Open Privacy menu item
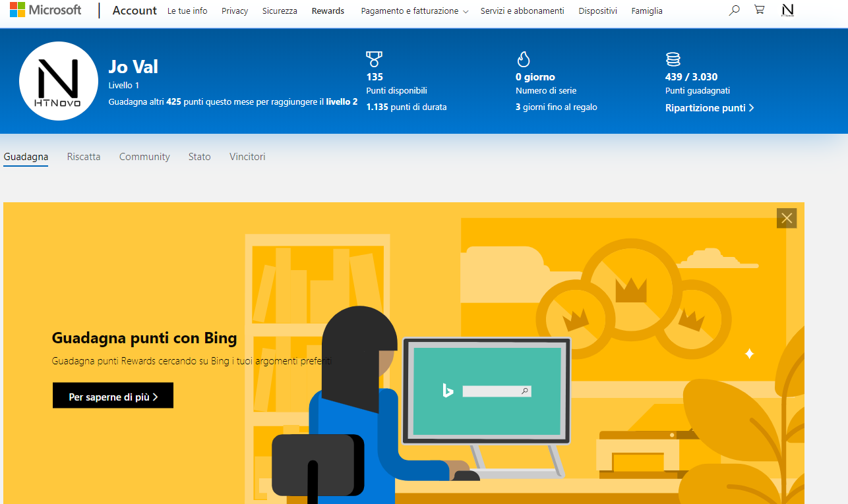This screenshot has height=504, width=848. pyautogui.click(x=235, y=11)
